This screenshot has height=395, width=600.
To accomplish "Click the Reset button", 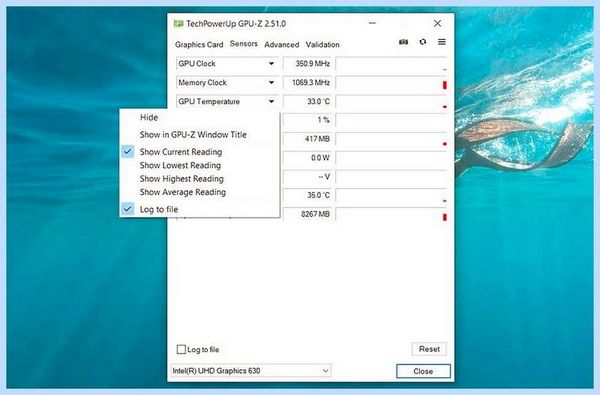I will 429,349.
